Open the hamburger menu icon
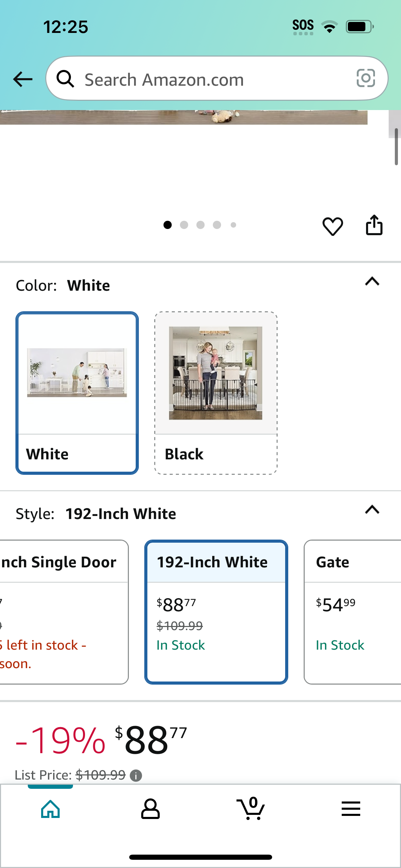The image size is (401, 868). pyautogui.click(x=351, y=809)
